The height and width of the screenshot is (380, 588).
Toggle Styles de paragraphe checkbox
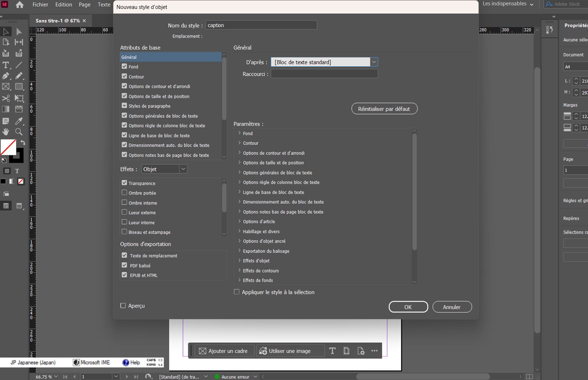[124, 106]
